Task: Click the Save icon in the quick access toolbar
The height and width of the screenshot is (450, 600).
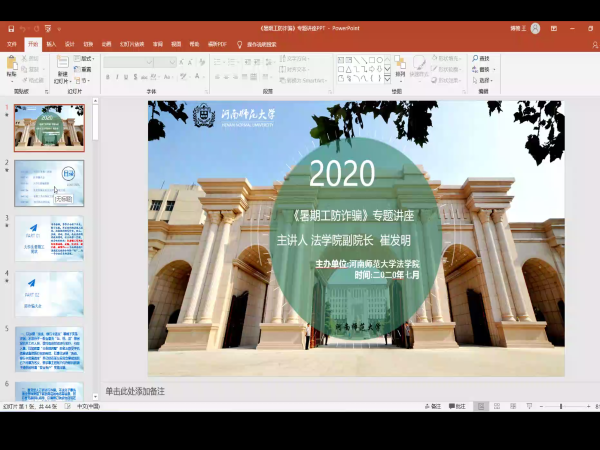Action: click(11, 29)
